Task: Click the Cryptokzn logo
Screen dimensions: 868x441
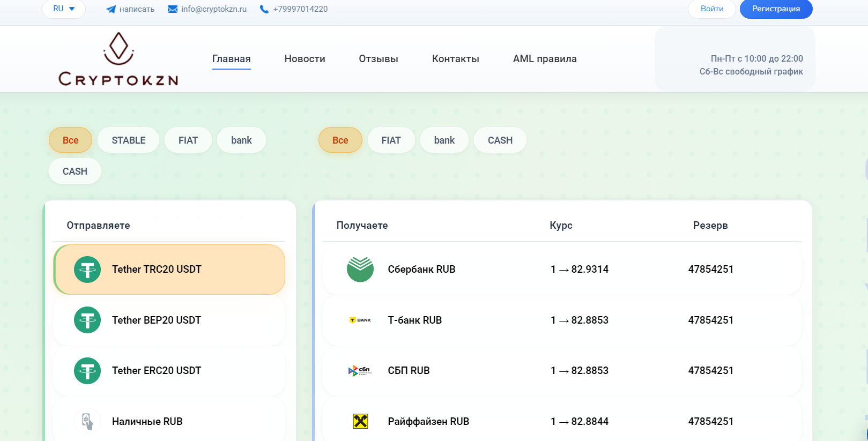Action: click(118, 59)
